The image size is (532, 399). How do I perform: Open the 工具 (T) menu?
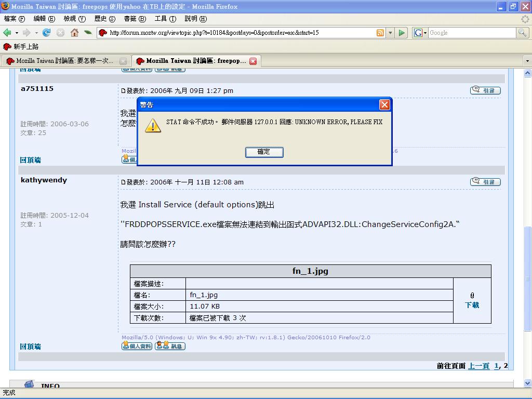[x=165, y=19]
